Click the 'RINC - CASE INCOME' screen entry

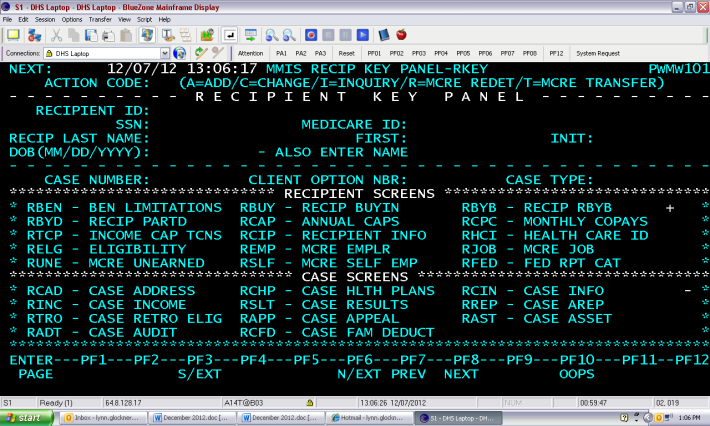[x=106, y=305]
